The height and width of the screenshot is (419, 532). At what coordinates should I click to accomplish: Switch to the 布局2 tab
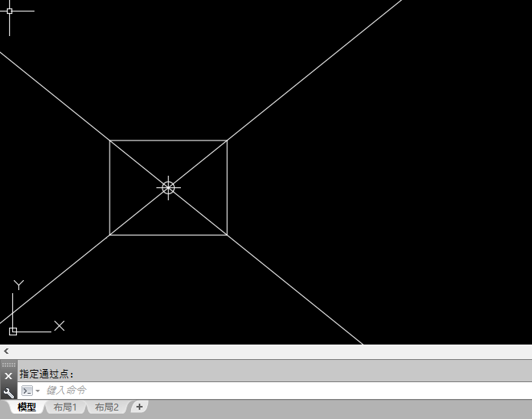(107, 407)
